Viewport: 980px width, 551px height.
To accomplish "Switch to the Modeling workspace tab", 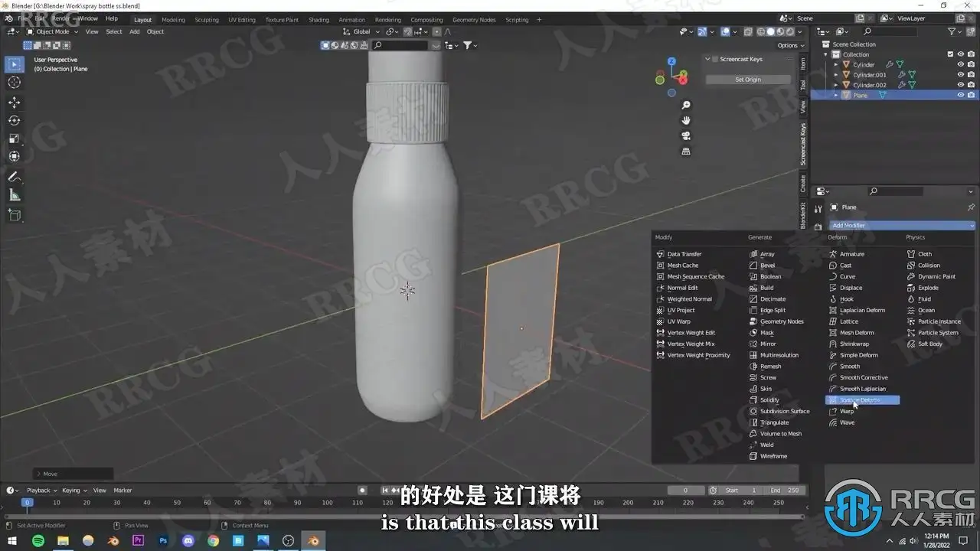I will coord(173,19).
